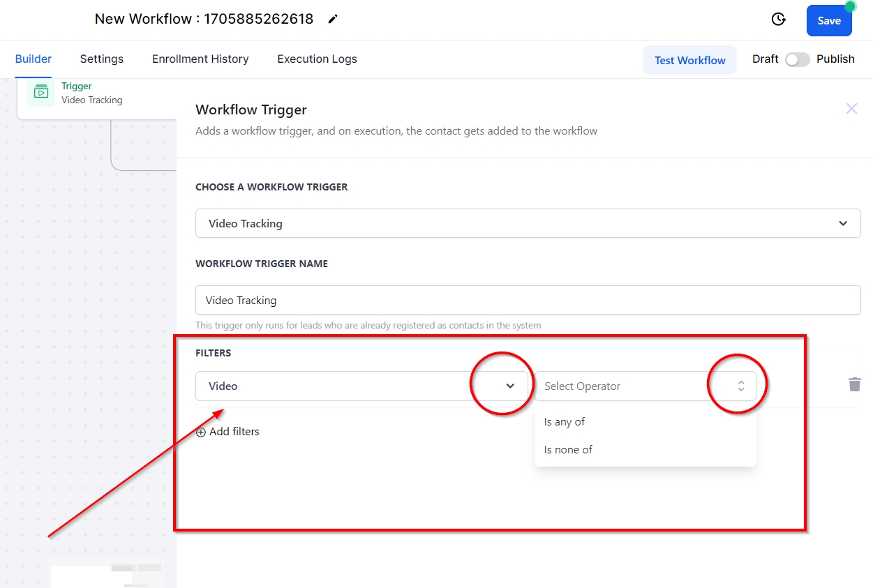Click the plus icon beside Add filters
Image resolution: width=873 pixels, height=588 pixels.
point(201,432)
